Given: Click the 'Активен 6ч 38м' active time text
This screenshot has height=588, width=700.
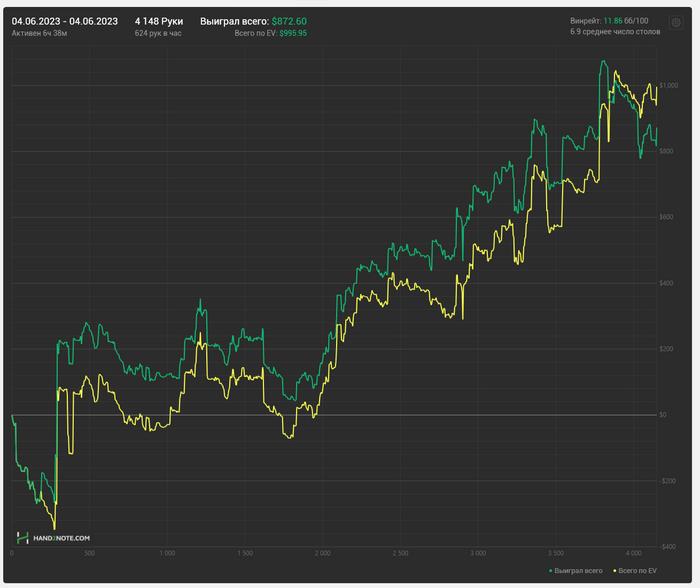Looking at the screenshot, I should point(39,33).
